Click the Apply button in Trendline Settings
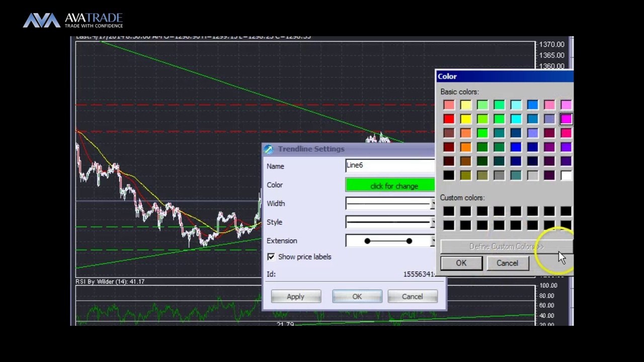The image size is (644, 362). tap(296, 297)
